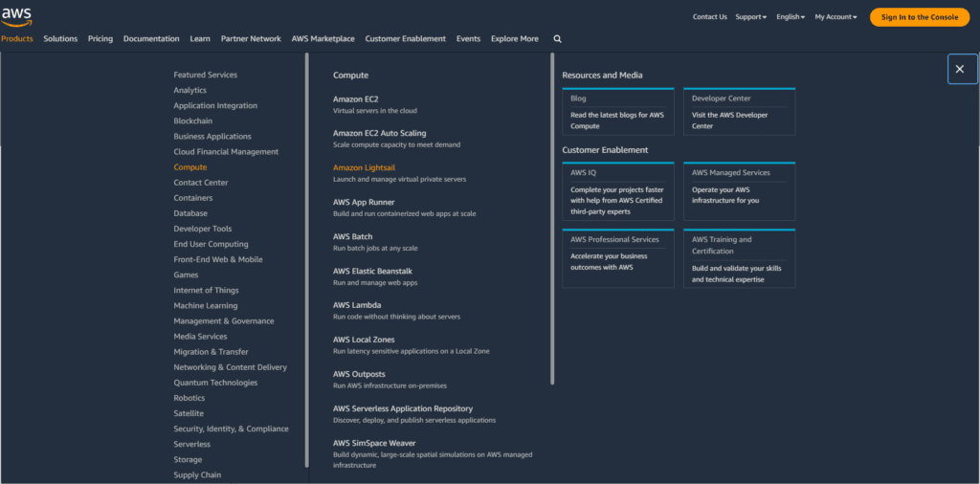980x484 pixels.
Task: Go to AWS Elastic Beanstalk
Action: point(372,271)
